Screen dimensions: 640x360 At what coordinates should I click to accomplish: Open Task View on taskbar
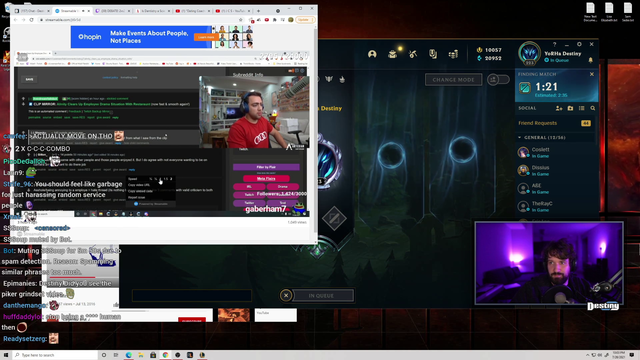point(116,355)
